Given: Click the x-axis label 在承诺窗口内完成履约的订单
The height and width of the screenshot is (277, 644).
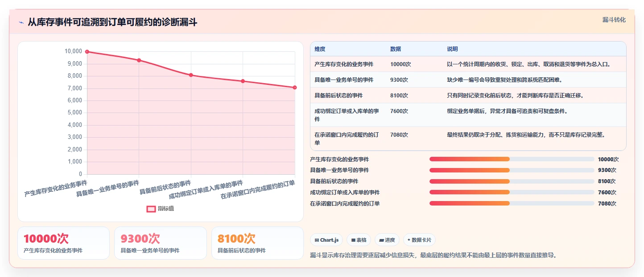Looking at the screenshot, I should (258, 190).
